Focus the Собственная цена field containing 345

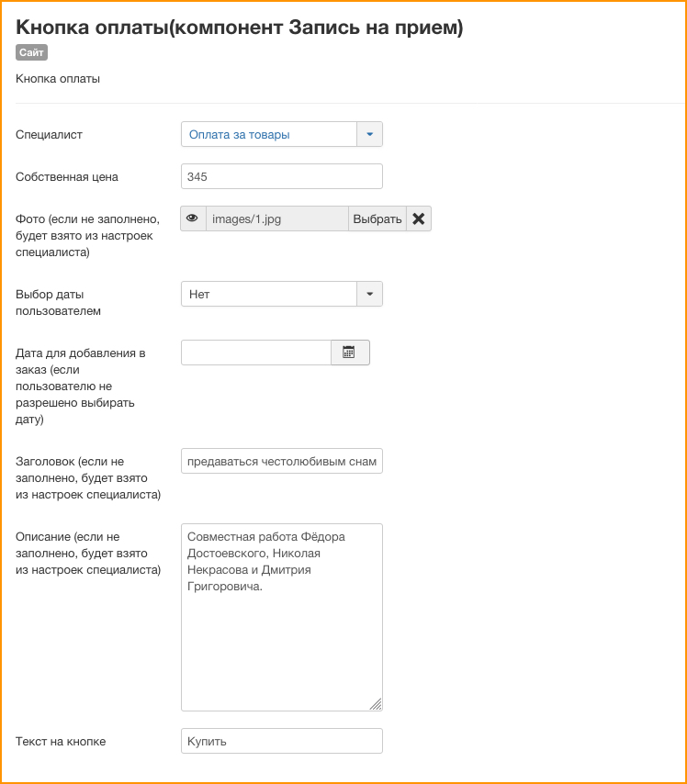pyautogui.click(x=282, y=176)
